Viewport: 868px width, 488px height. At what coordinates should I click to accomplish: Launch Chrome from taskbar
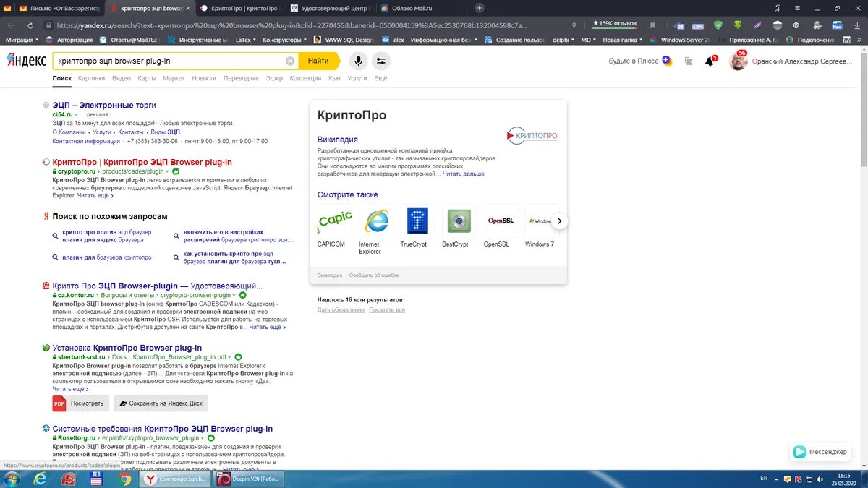(125, 479)
